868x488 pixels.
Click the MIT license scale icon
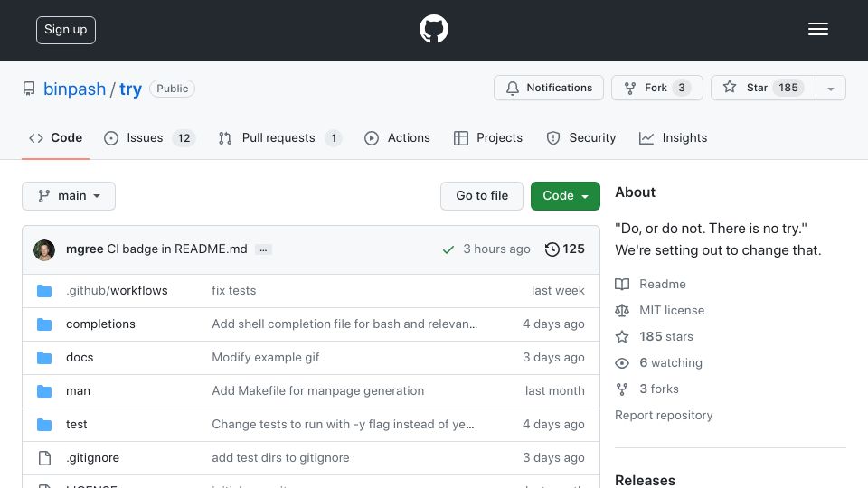tap(622, 310)
